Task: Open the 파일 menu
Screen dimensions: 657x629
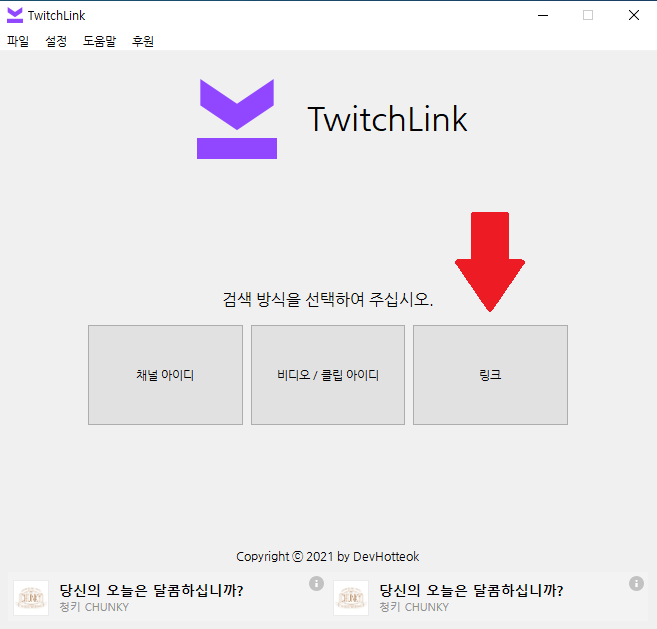Action: pos(18,41)
